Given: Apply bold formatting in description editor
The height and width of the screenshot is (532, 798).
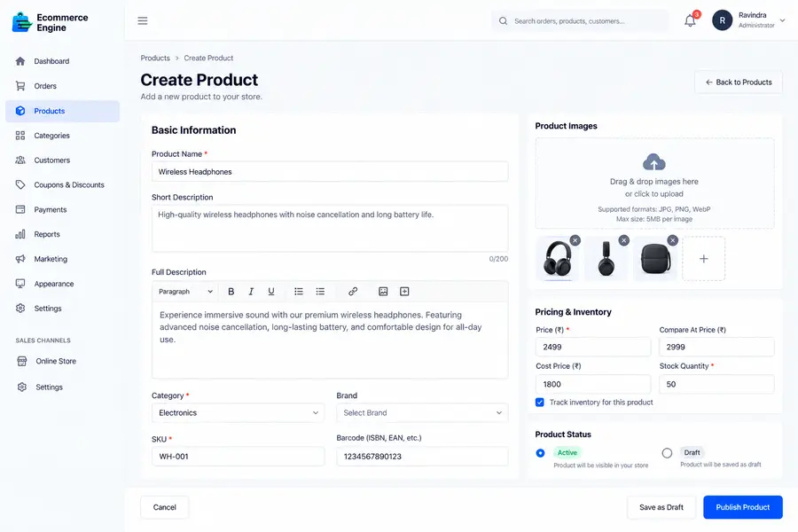Looking at the screenshot, I should coord(231,291).
